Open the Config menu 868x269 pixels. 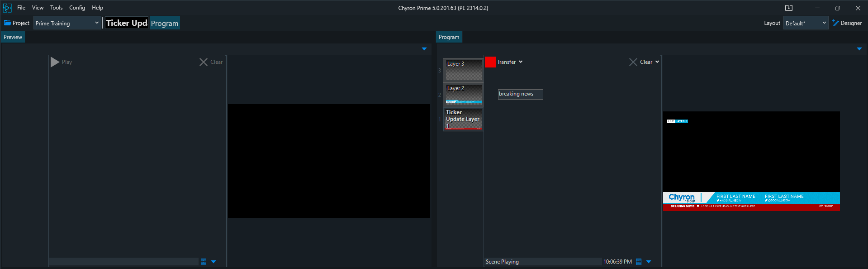tap(77, 8)
